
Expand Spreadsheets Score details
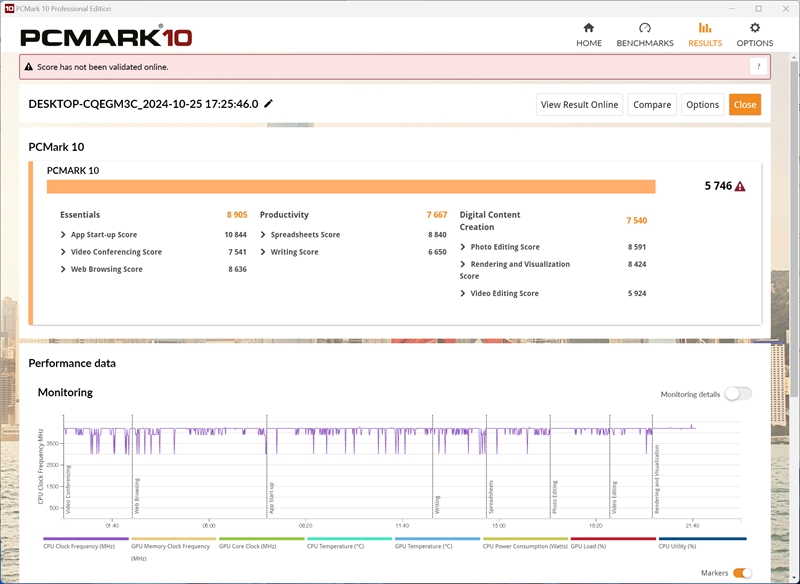(x=263, y=235)
